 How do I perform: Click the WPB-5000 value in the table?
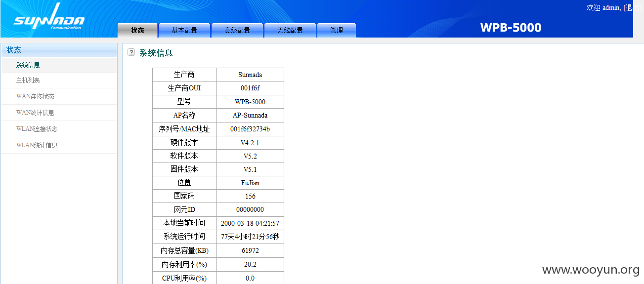[250, 102]
